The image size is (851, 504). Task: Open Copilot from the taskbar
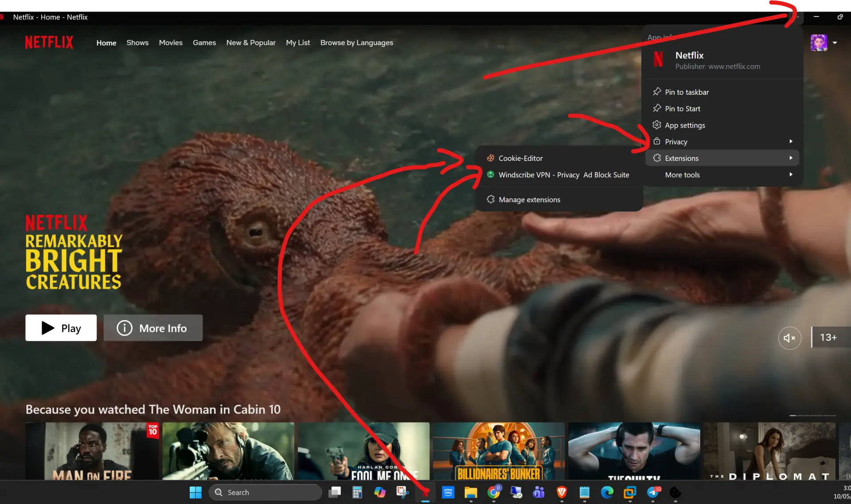click(380, 492)
